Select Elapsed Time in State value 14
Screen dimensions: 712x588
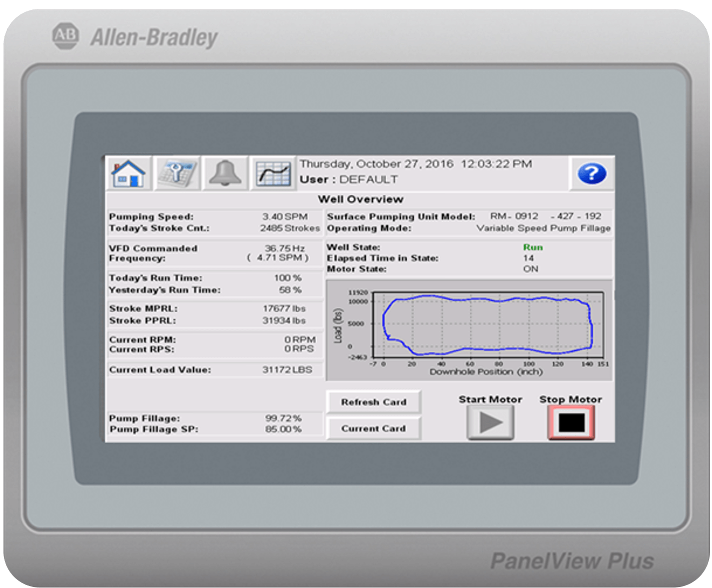pos(528,258)
